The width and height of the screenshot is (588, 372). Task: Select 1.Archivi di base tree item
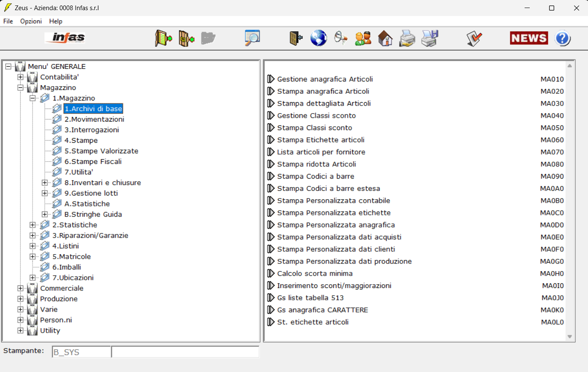[x=93, y=109]
